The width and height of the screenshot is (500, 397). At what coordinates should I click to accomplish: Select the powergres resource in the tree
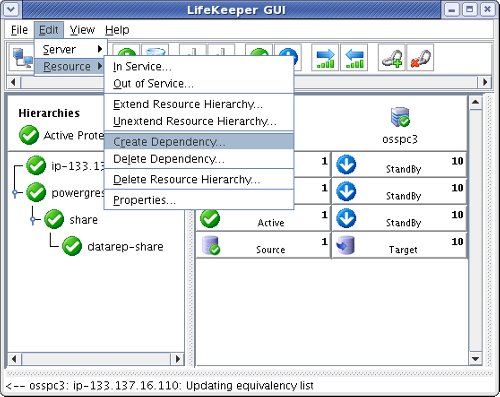click(x=78, y=193)
